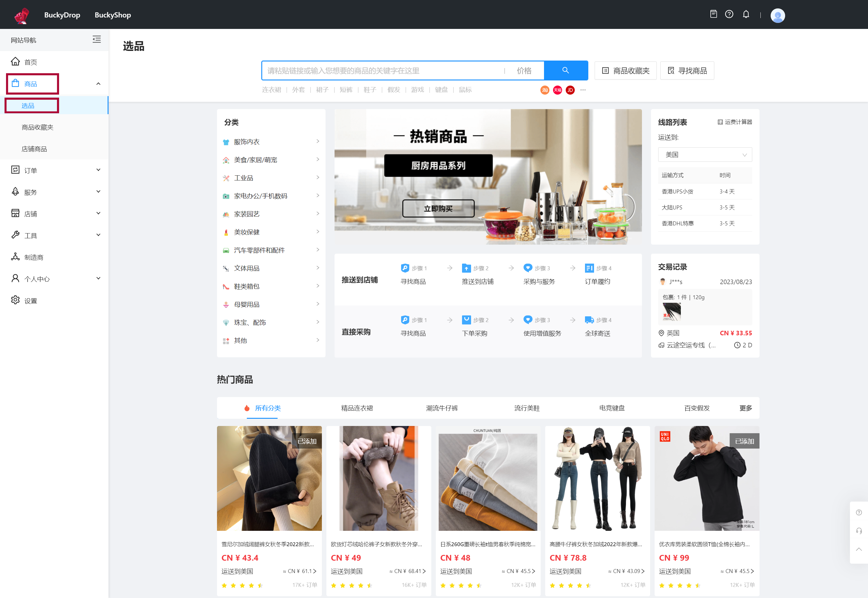The height and width of the screenshot is (598, 868).
Task: Open the transaction record package image
Action: [x=671, y=312]
